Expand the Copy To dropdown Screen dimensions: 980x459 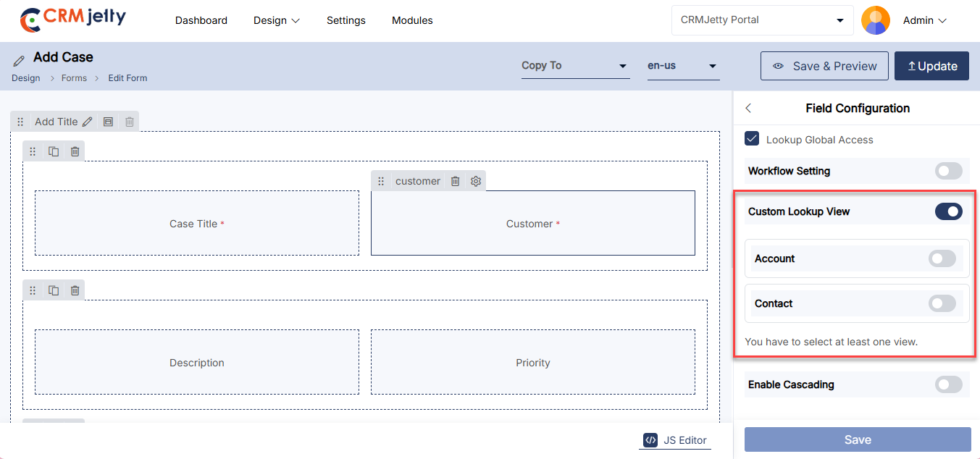point(574,66)
